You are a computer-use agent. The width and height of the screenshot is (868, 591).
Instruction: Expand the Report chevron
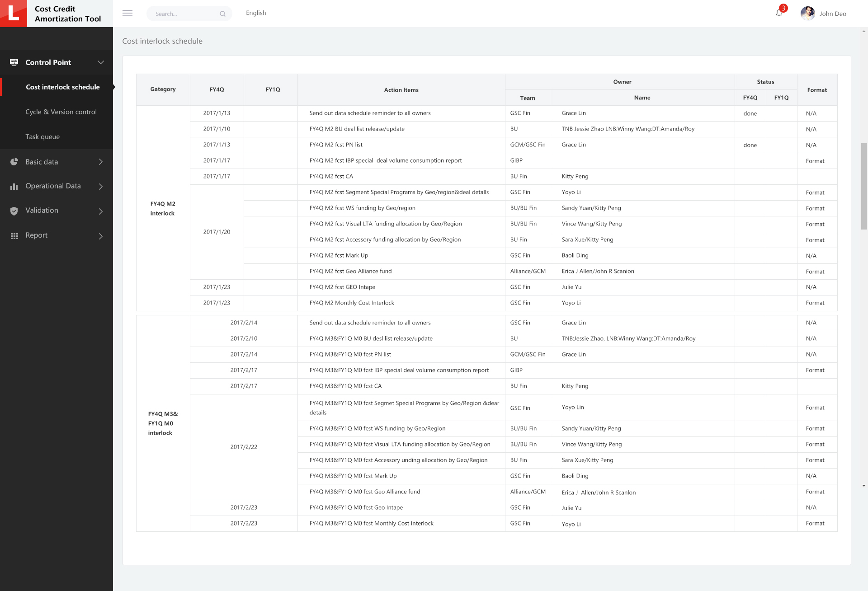(101, 236)
